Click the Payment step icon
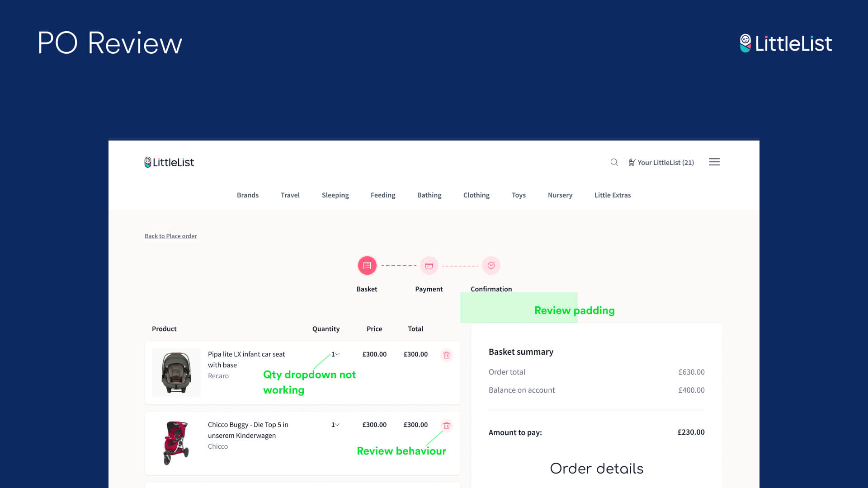Image resolution: width=868 pixels, height=488 pixels. 429,266
